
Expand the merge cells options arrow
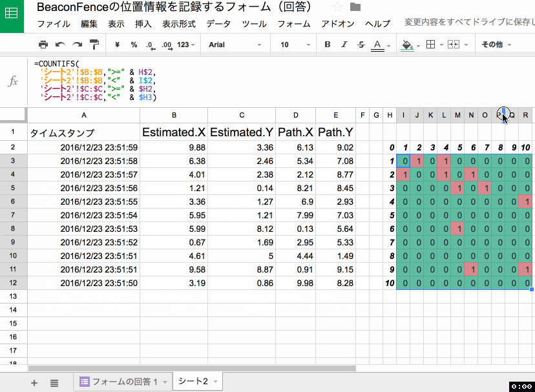(x=466, y=45)
